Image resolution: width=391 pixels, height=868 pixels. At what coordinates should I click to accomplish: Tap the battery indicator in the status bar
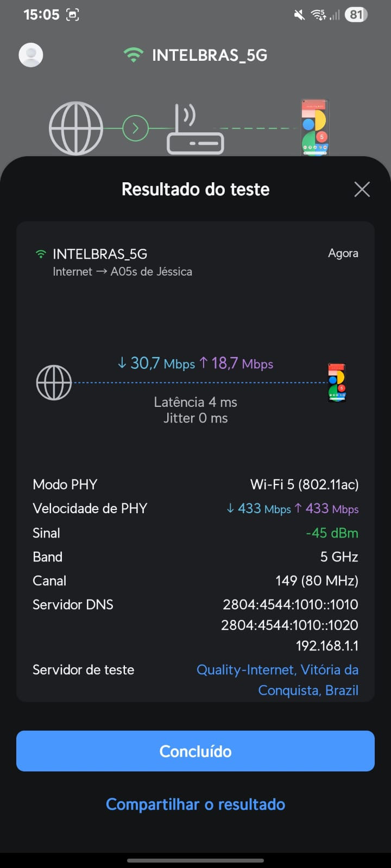click(356, 15)
